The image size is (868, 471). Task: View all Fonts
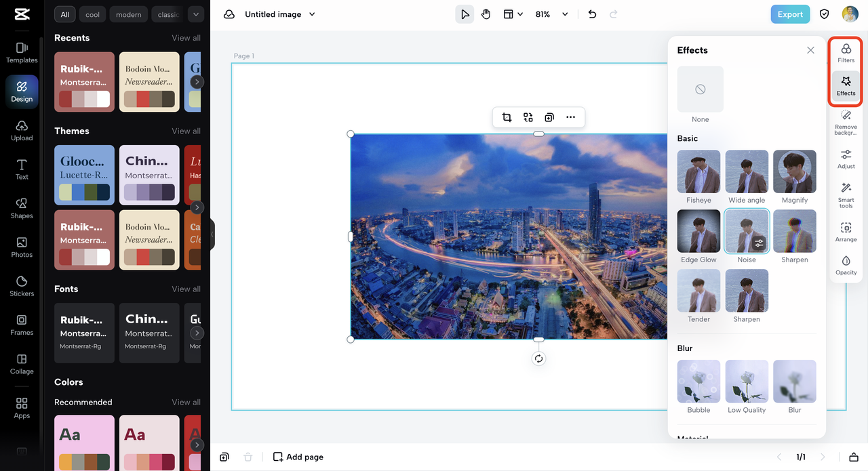click(x=186, y=289)
